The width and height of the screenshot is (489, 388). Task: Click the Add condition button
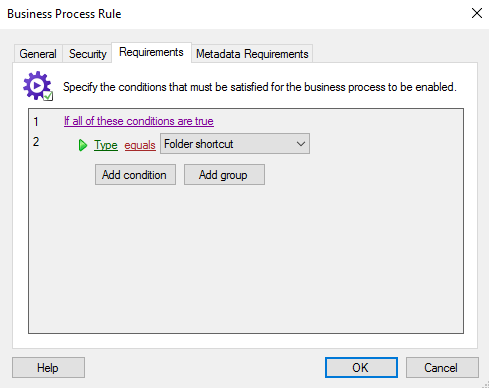[x=135, y=174]
